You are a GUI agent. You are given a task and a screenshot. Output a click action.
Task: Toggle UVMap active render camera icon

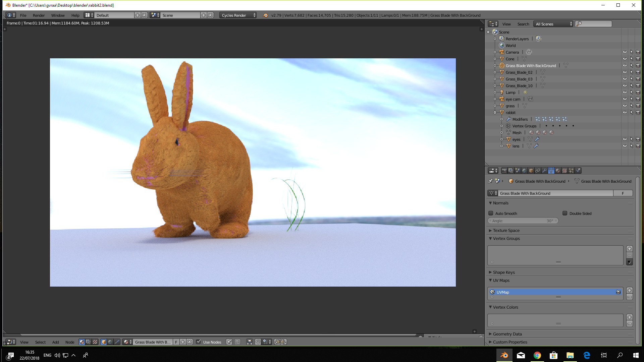point(618,292)
